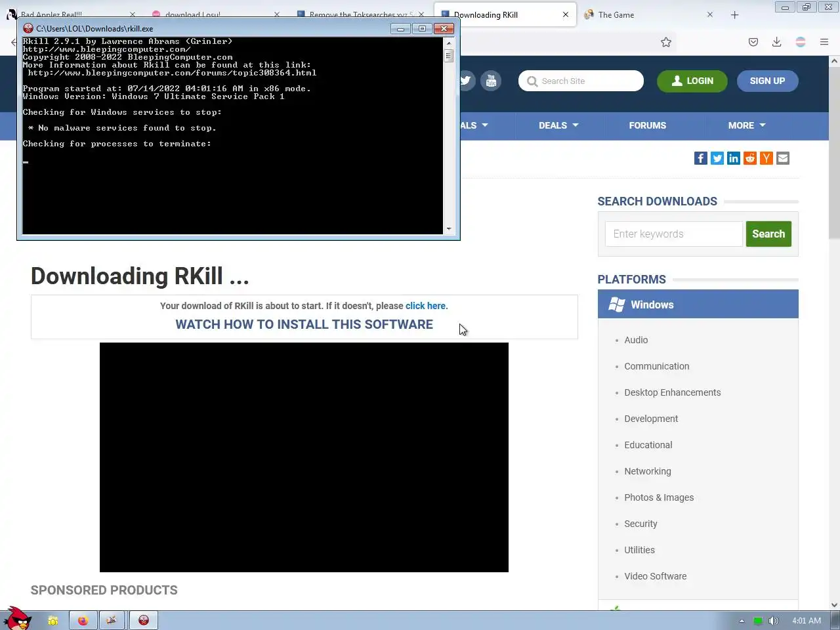
Task: Click the Downloading RKill page heading
Action: tap(140, 276)
